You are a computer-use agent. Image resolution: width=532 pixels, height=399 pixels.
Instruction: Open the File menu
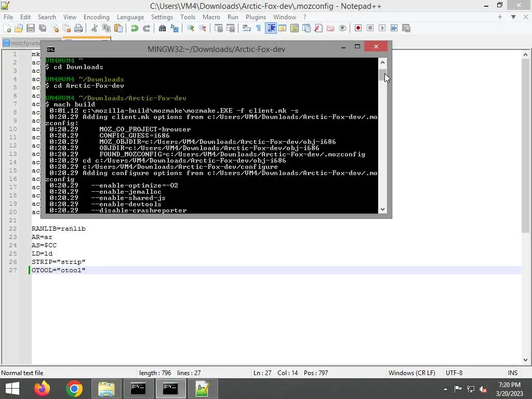pyautogui.click(x=8, y=17)
